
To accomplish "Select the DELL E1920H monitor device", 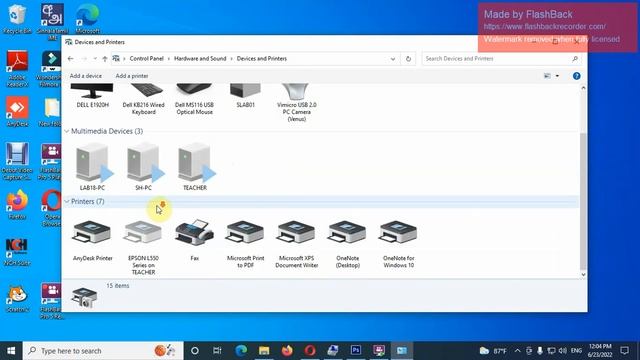I will [x=92, y=96].
